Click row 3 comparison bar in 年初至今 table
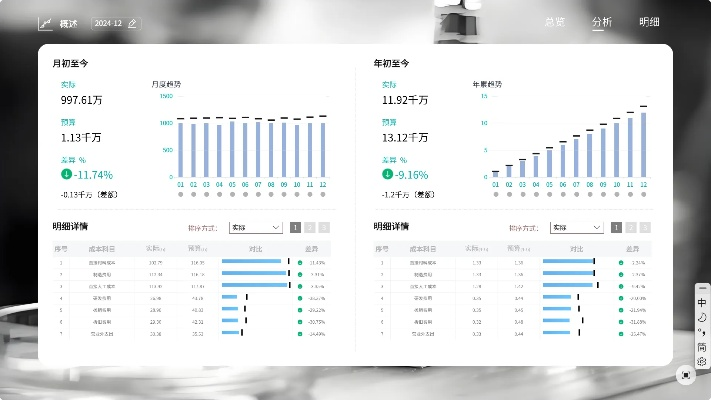The image size is (711, 400). coord(570,285)
